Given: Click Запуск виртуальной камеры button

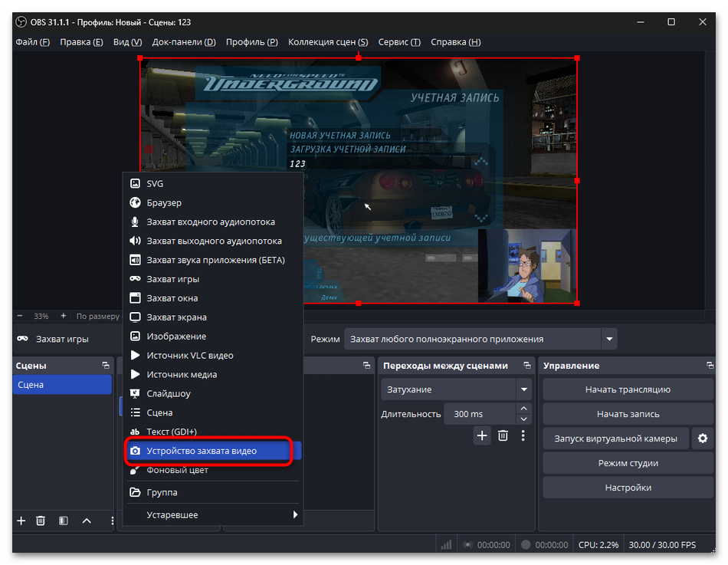Looking at the screenshot, I should click(615, 439).
